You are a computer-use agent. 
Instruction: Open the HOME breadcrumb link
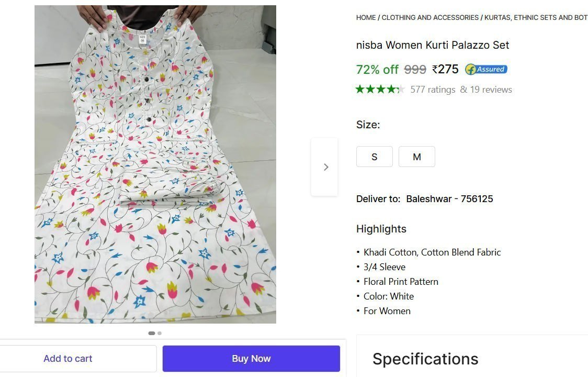[x=366, y=17]
